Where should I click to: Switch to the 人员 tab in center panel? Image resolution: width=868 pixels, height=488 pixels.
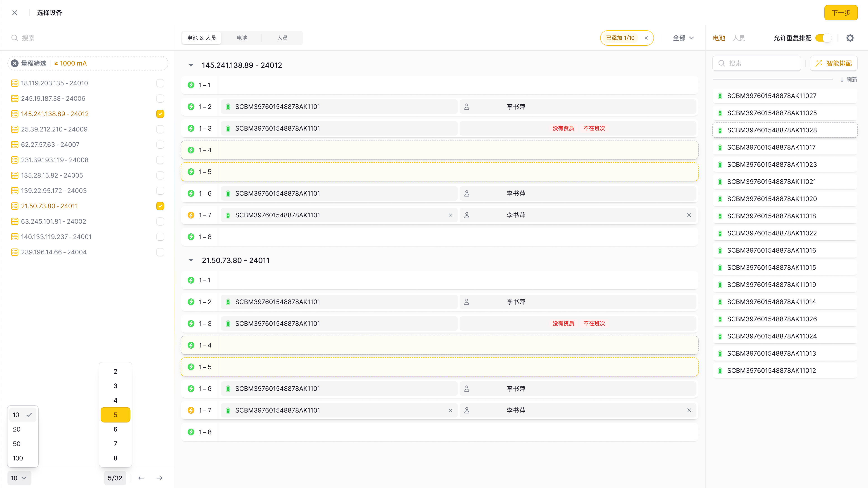[x=282, y=38]
